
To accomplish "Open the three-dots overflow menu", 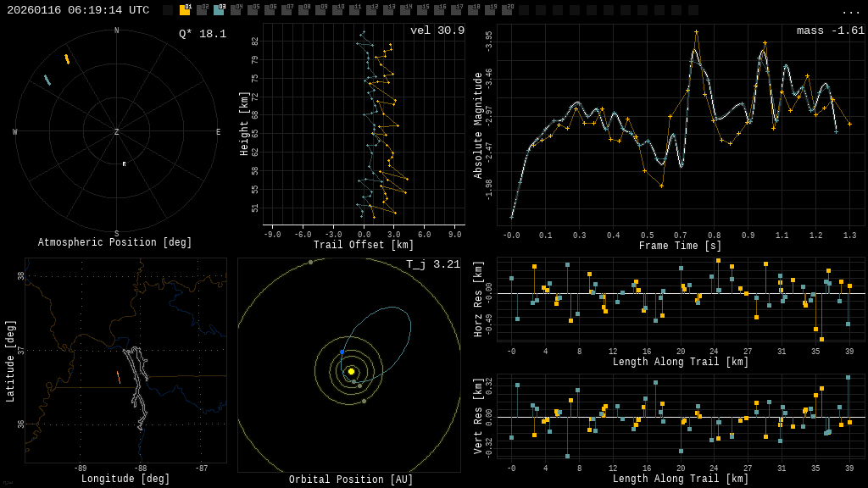I will 851,11.
